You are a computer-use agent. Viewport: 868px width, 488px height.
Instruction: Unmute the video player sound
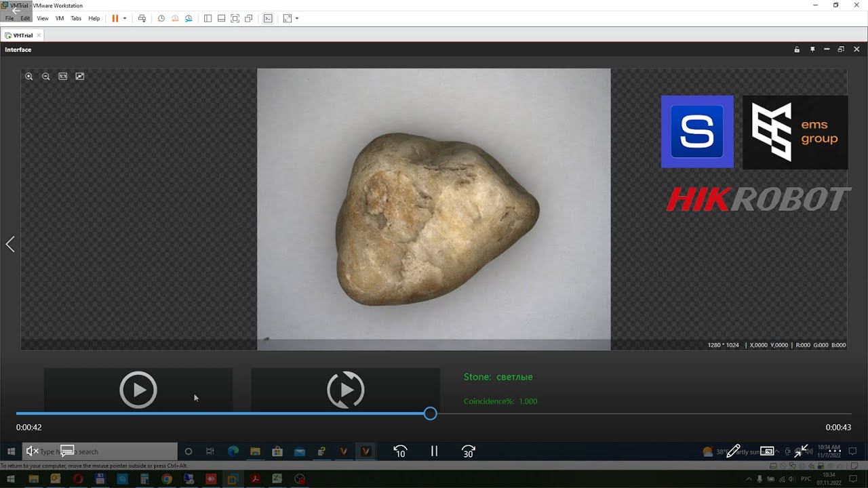pos(32,451)
